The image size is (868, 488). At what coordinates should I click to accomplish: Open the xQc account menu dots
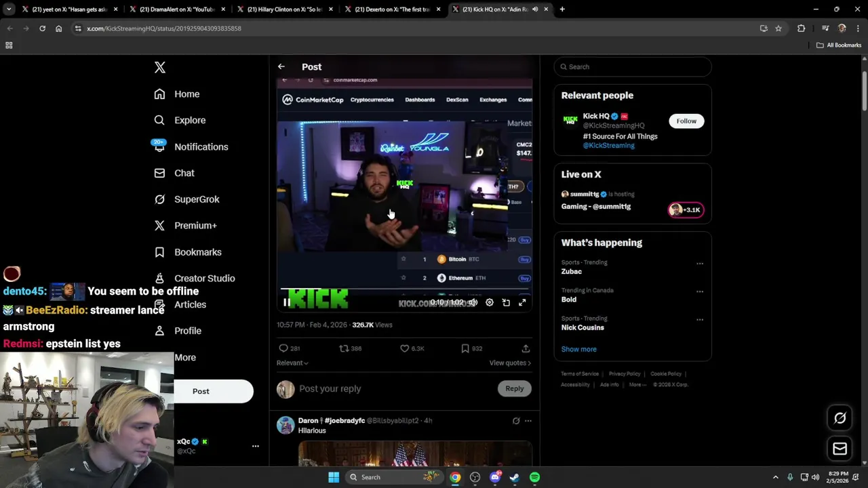click(x=256, y=446)
